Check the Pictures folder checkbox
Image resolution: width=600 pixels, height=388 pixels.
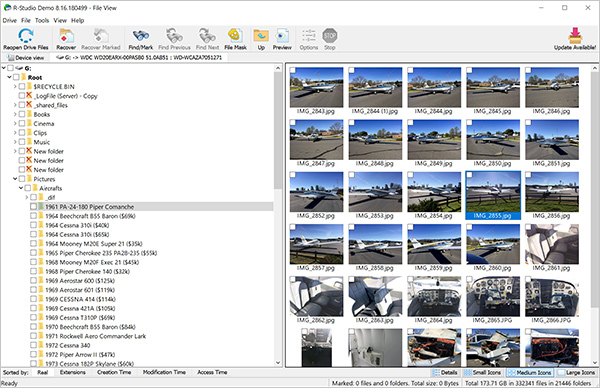point(22,179)
